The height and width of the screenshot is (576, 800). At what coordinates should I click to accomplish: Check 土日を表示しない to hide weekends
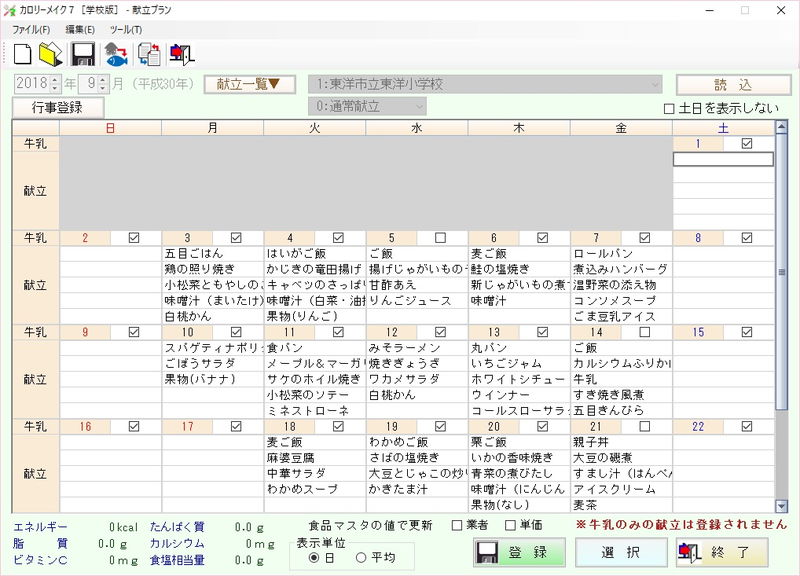669,109
